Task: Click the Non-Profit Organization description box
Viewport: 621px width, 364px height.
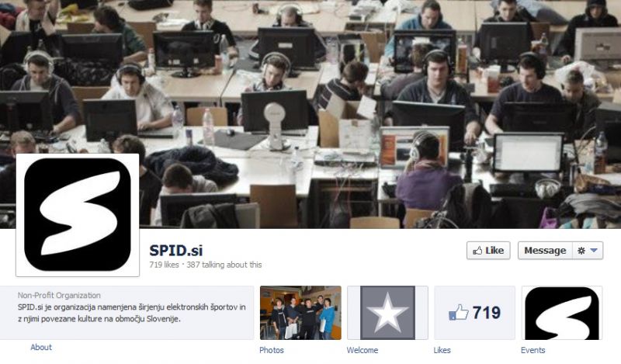Action: point(127,313)
